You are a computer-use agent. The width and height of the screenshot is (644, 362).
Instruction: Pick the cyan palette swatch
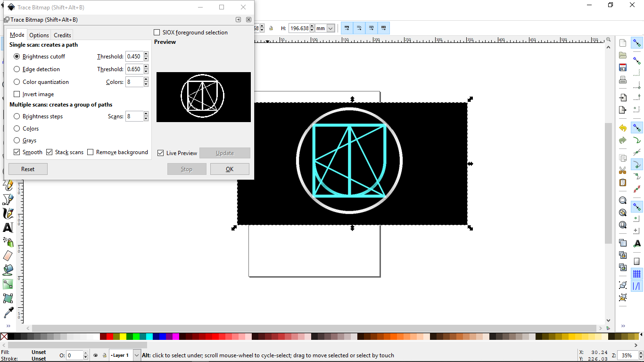click(x=149, y=337)
